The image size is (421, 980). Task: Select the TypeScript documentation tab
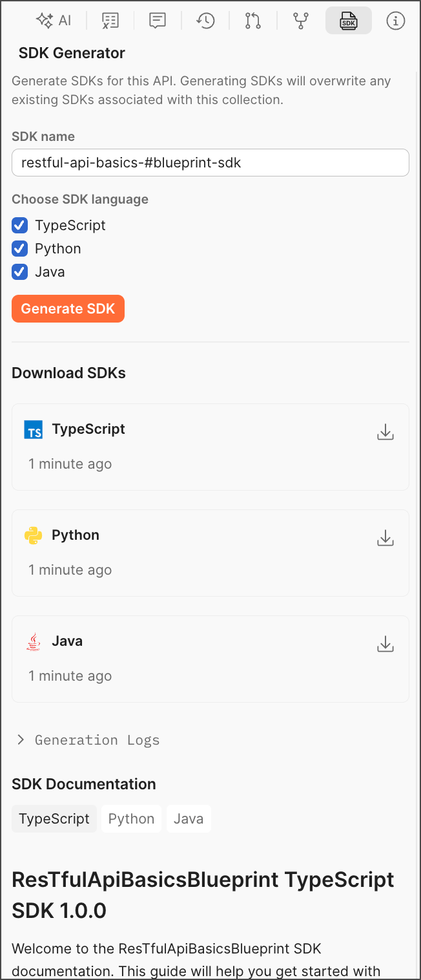point(54,818)
